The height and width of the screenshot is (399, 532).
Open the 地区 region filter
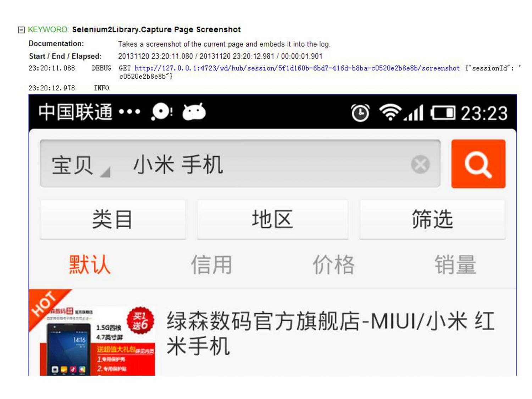[x=272, y=219]
